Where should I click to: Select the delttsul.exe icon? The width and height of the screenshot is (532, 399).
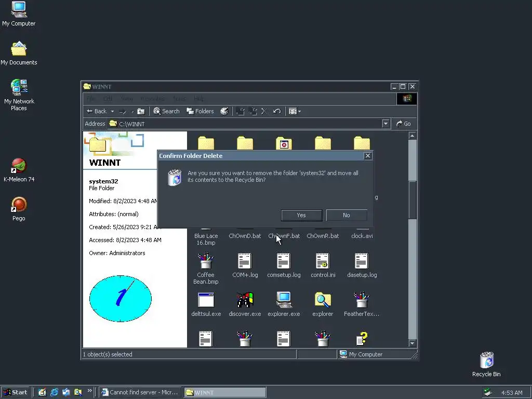[x=206, y=300]
